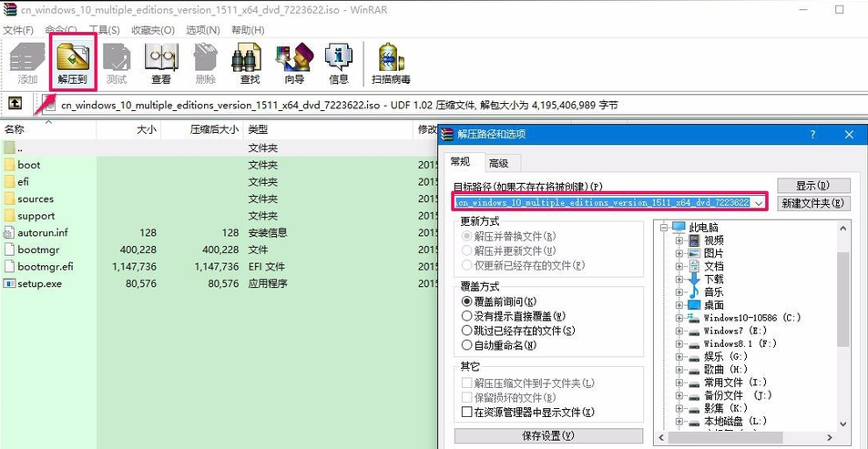Switch to the 常规 tab
This screenshot has height=449, width=868.
(460, 162)
